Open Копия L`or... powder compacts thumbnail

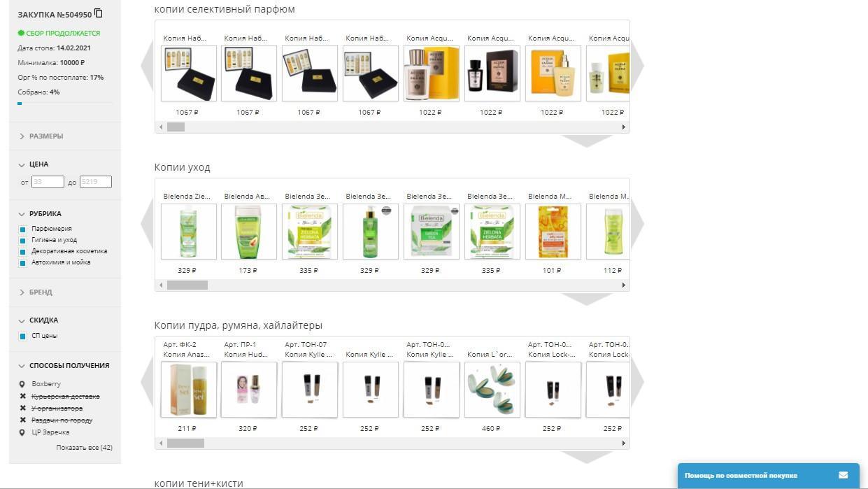pyautogui.click(x=492, y=390)
